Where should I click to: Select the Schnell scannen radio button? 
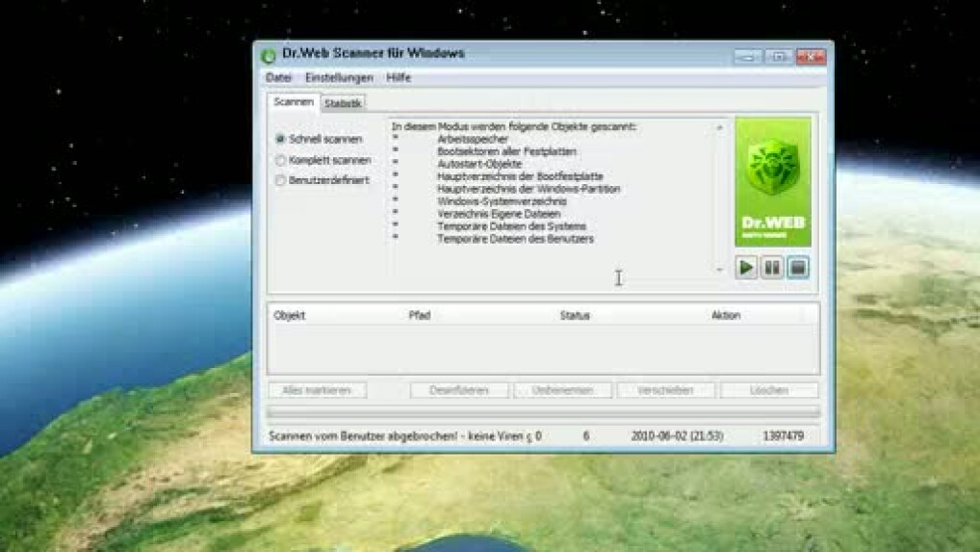pyautogui.click(x=281, y=139)
